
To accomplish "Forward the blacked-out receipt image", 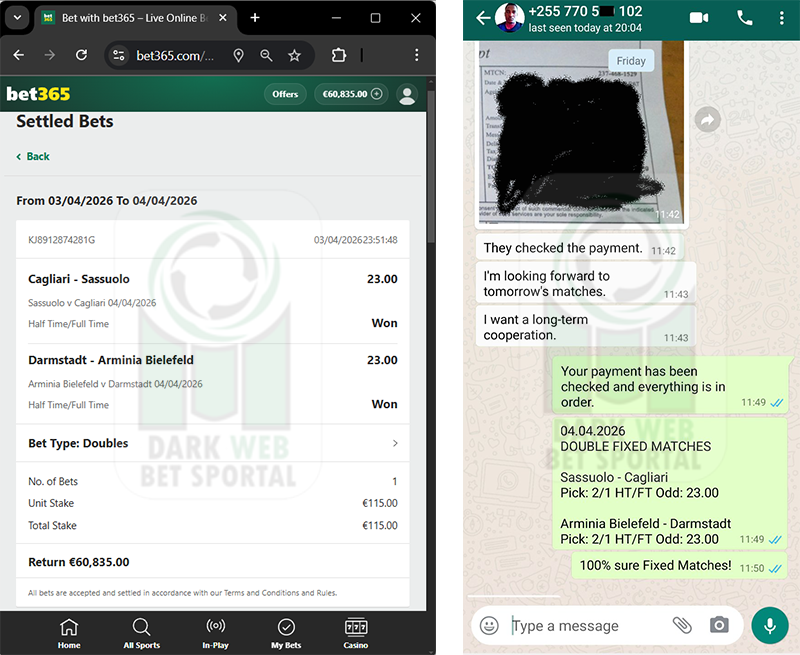I will [708, 120].
